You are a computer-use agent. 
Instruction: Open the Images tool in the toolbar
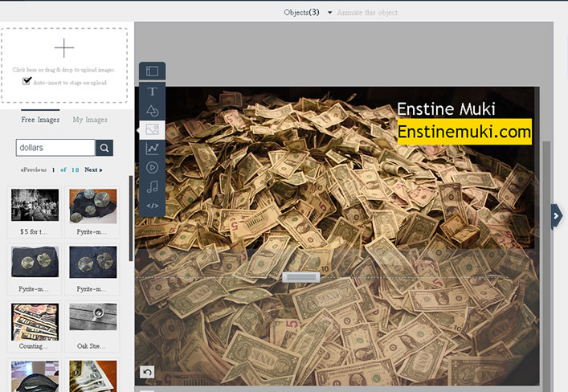(x=152, y=129)
